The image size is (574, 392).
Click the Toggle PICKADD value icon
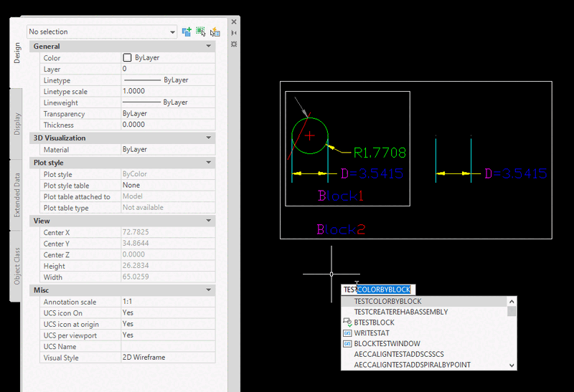click(x=187, y=32)
